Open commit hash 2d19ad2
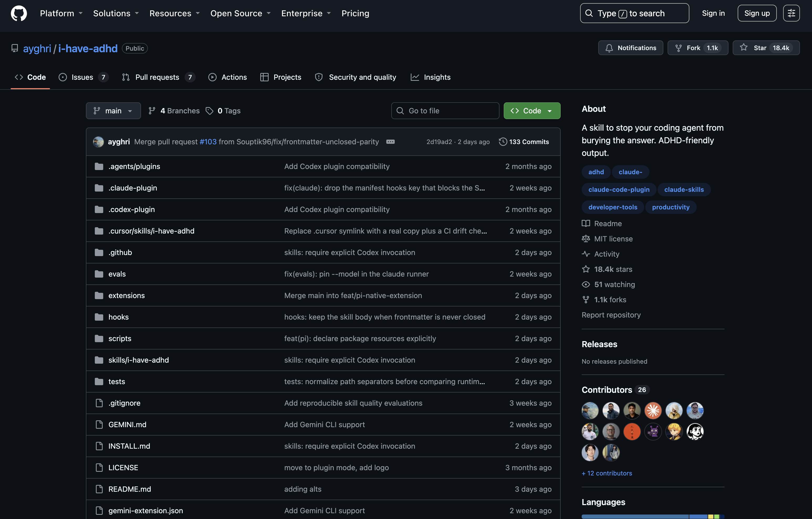The width and height of the screenshot is (812, 519). tap(439, 142)
